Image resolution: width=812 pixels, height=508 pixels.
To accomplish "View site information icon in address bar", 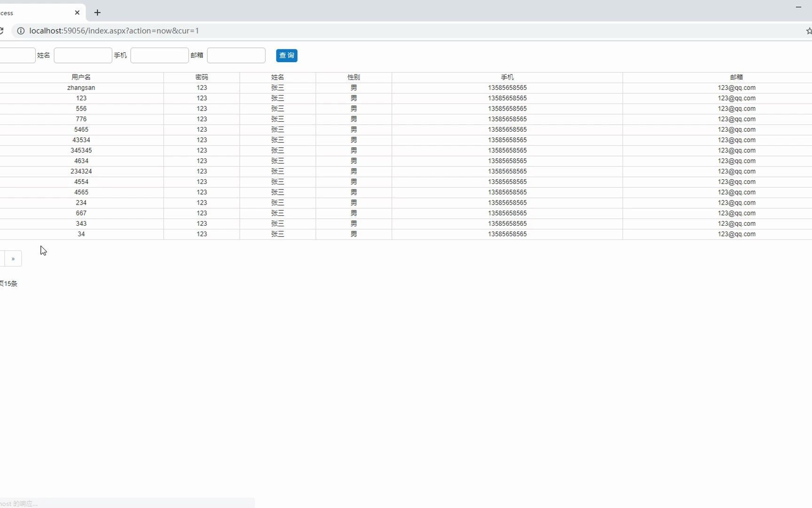I will (21, 31).
